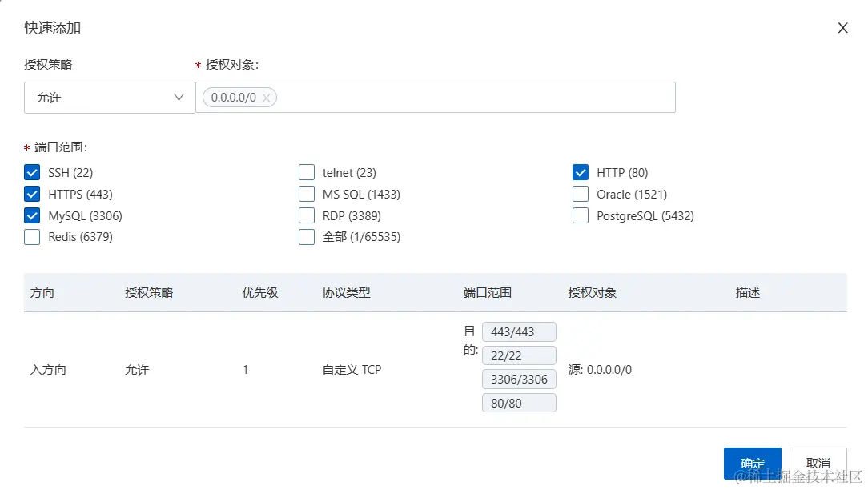
Task: Uncheck the HTTP (80) checkbox
Action: click(x=581, y=172)
